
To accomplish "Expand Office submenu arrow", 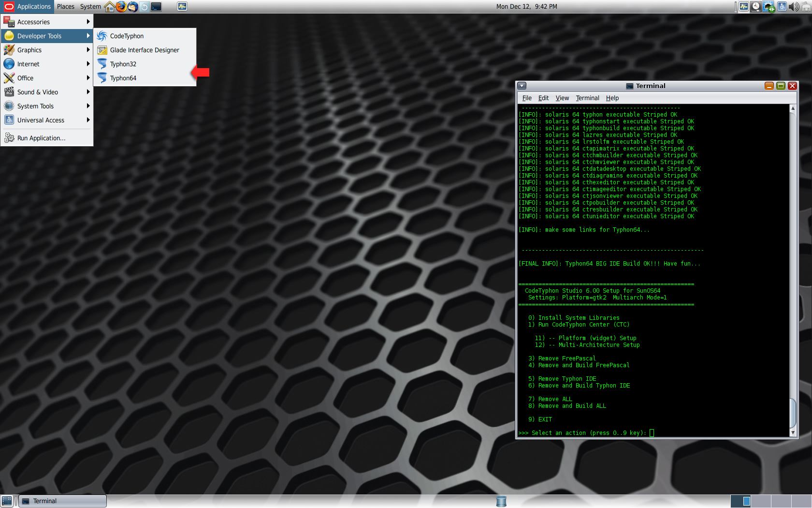I will coord(88,78).
